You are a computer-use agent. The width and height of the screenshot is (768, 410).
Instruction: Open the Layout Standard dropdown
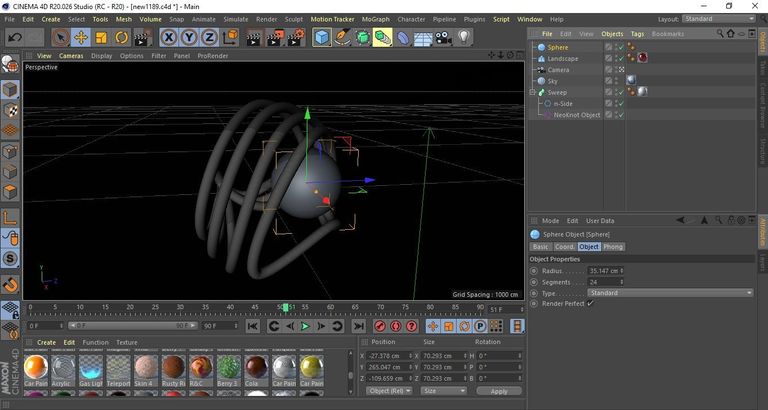pos(719,19)
